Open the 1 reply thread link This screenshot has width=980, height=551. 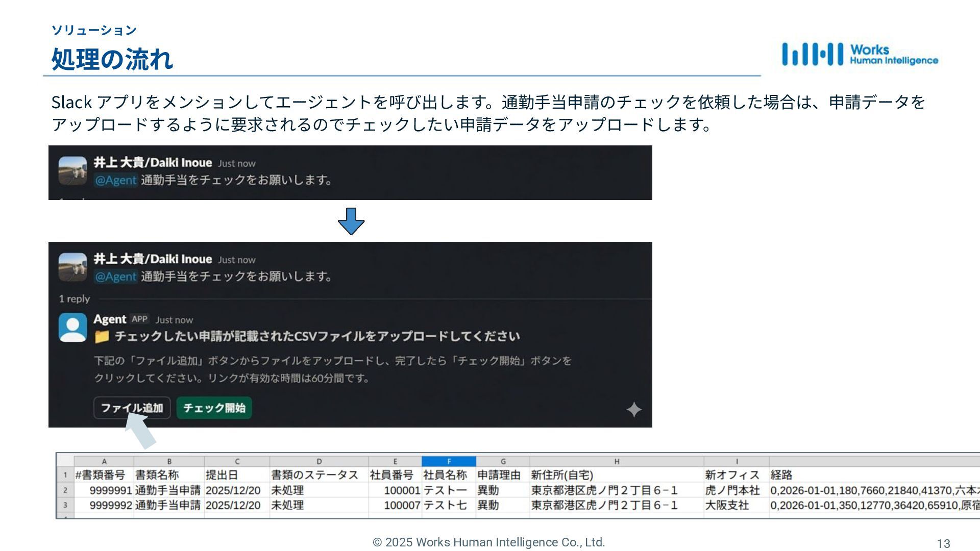(x=75, y=299)
